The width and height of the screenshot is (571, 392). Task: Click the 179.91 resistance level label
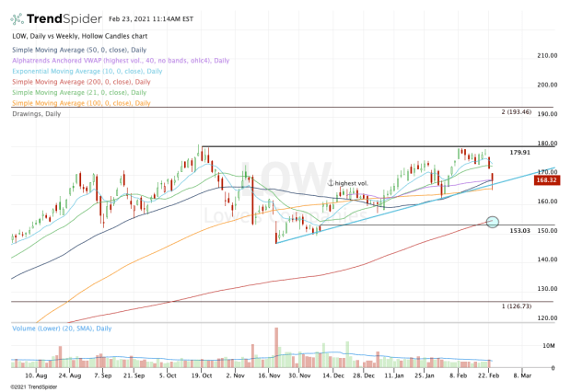(519, 153)
